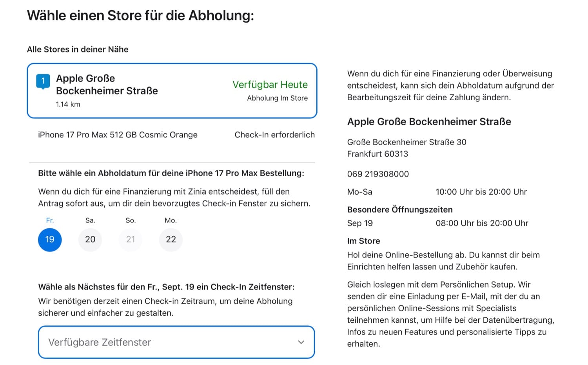Choose Saturday the 20th as pickup date
The image size is (588, 365).
90,239
